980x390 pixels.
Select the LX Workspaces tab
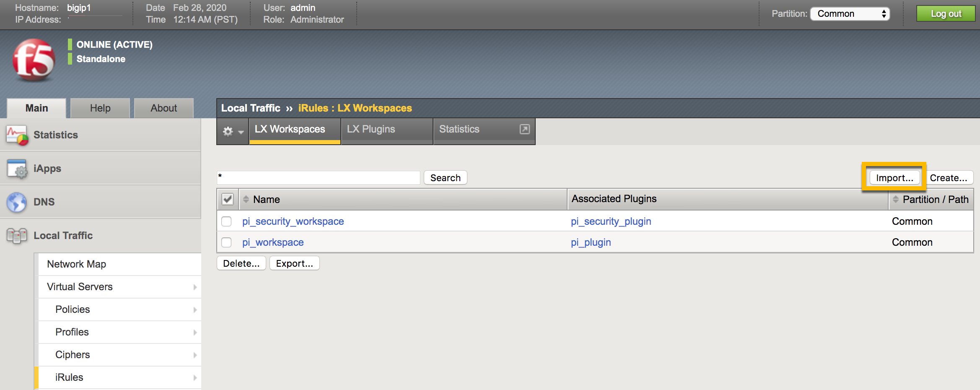pyautogui.click(x=295, y=131)
